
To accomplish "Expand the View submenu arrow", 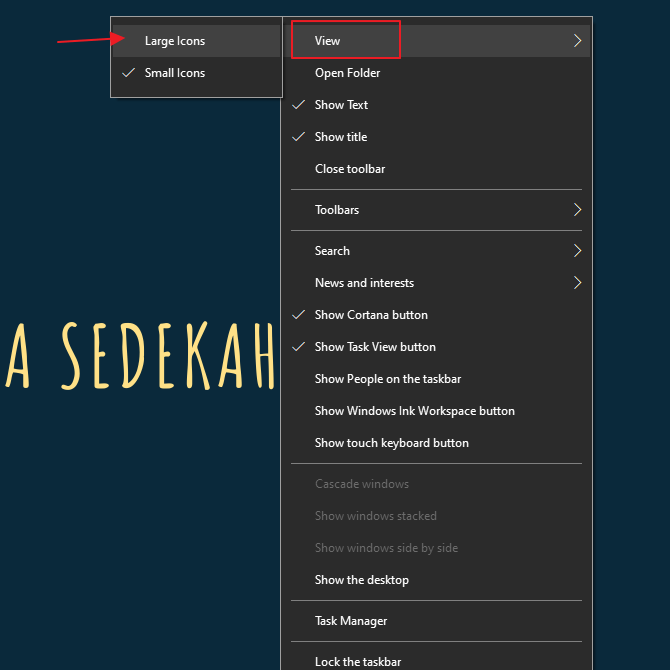I will 577,41.
